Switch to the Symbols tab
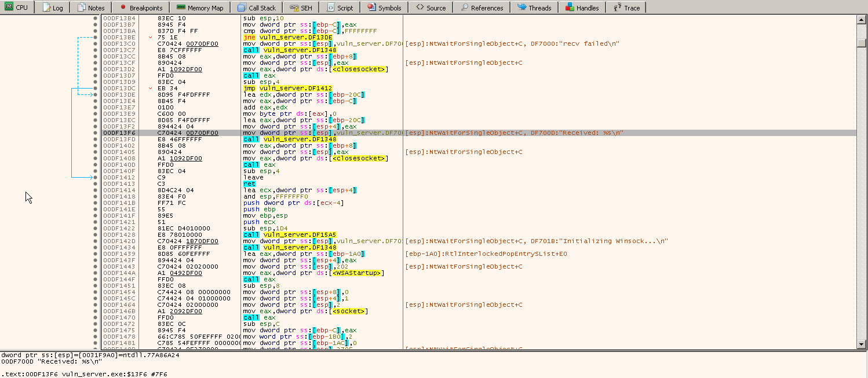 click(384, 8)
